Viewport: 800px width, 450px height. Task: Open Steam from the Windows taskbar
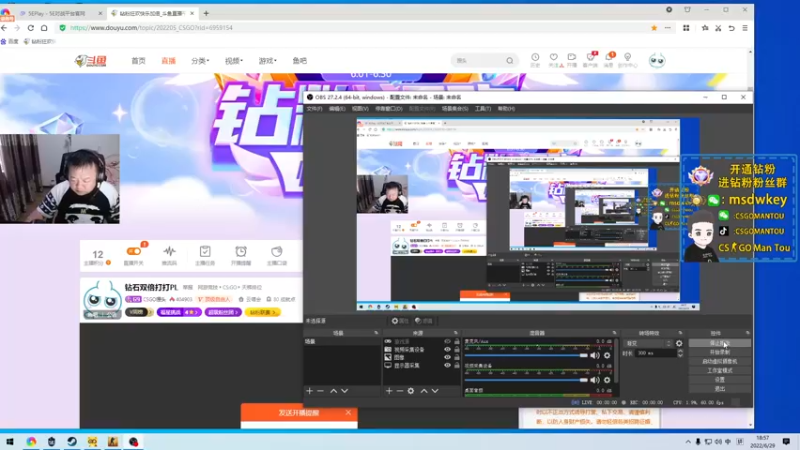72,442
